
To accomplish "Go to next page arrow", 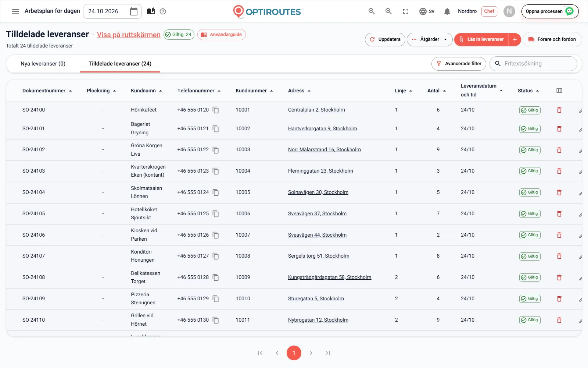I will [x=311, y=353].
